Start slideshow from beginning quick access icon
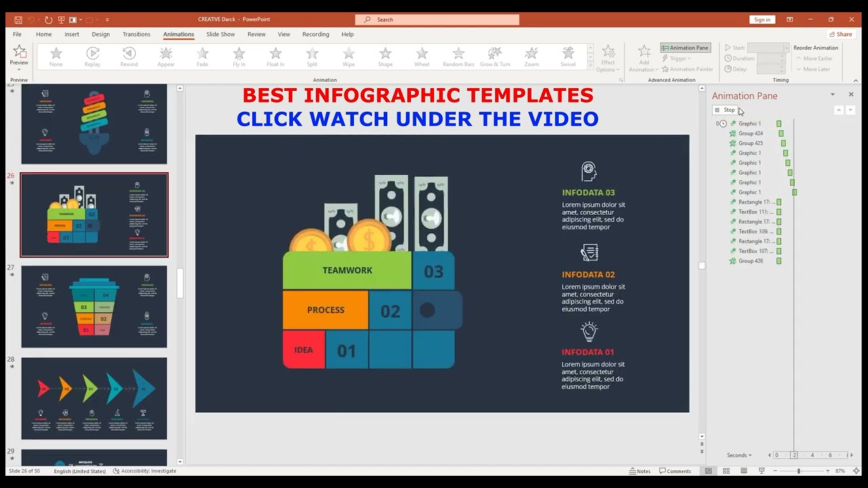868x488 pixels. (x=62, y=20)
